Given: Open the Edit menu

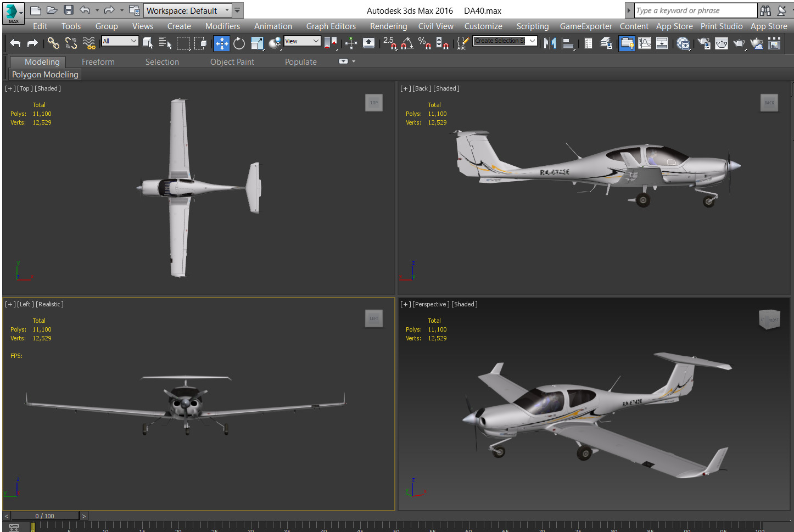Looking at the screenshot, I should point(40,26).
